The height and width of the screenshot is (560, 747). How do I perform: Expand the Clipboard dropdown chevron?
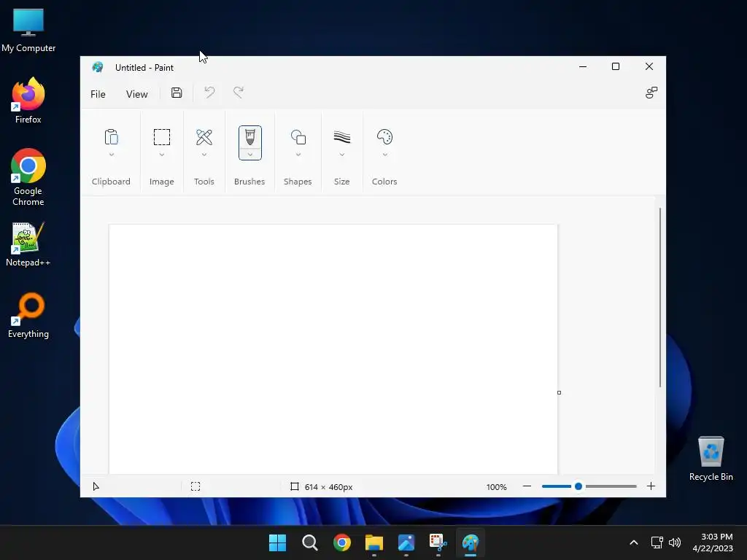(x=111, y=155)
